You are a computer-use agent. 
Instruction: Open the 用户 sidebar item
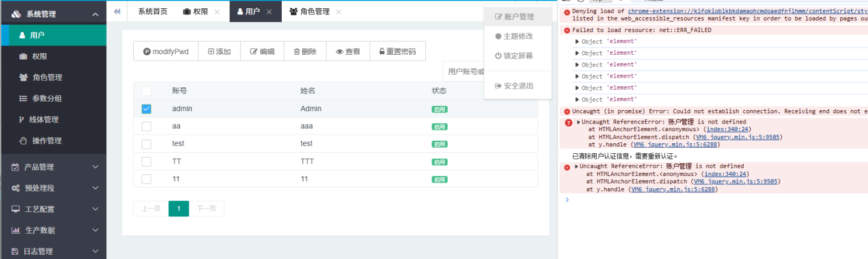pos(53,35)
